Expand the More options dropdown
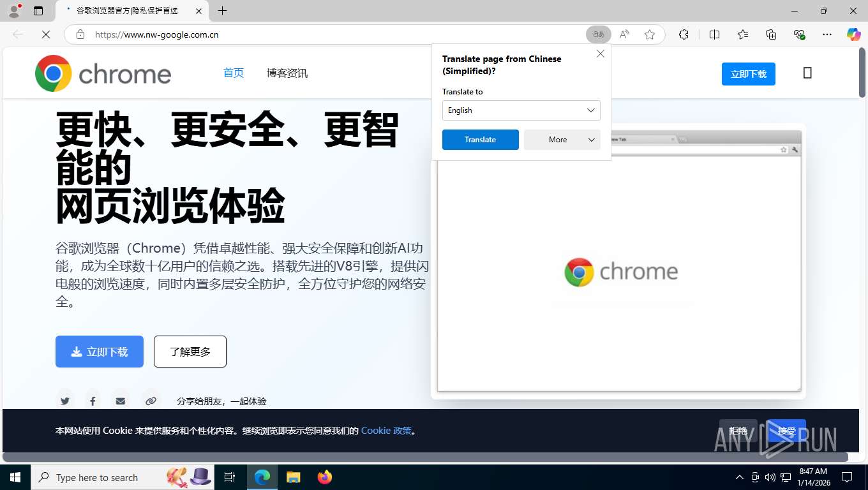Image resolution: width=868 pixels, height=490 pixels. coord(562,140)
